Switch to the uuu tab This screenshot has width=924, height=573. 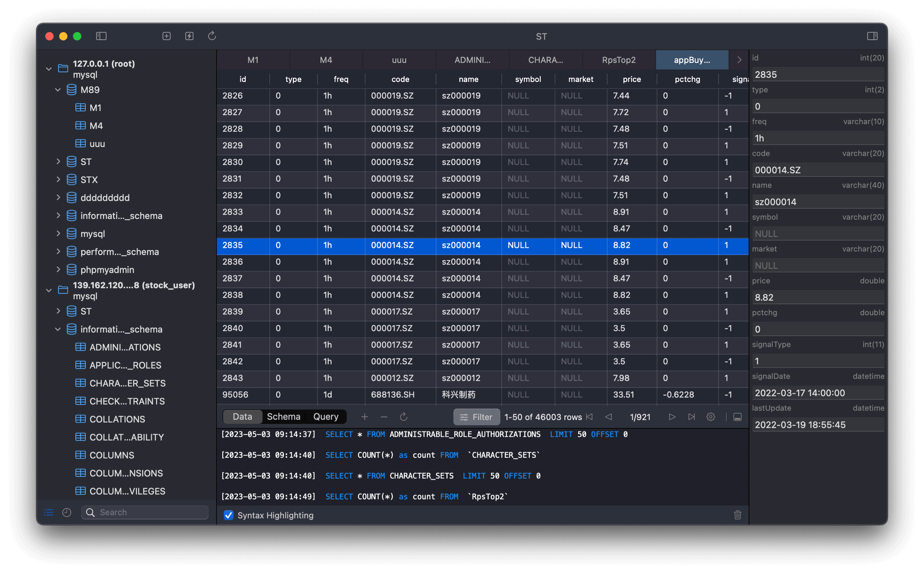399,60
